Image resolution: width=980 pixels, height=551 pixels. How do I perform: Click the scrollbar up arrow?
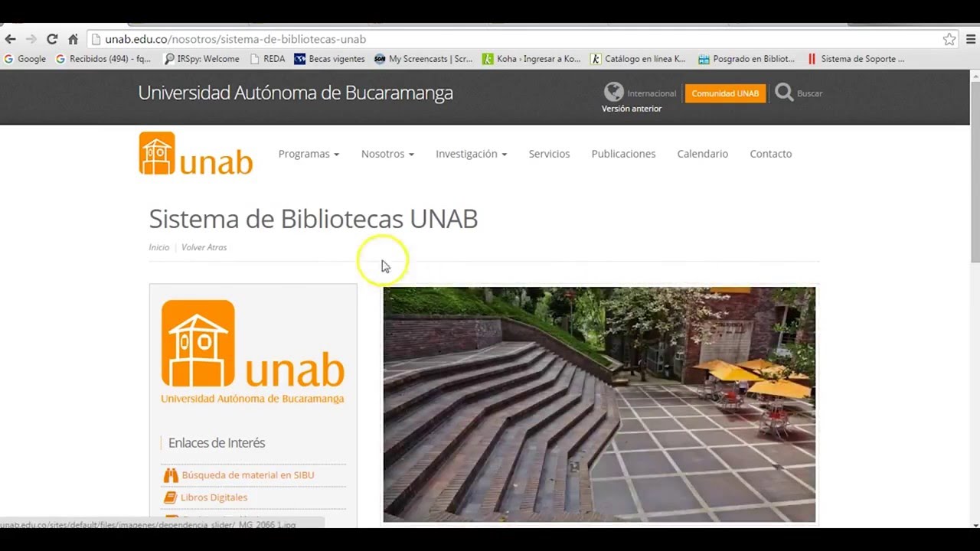coord(975,76)
